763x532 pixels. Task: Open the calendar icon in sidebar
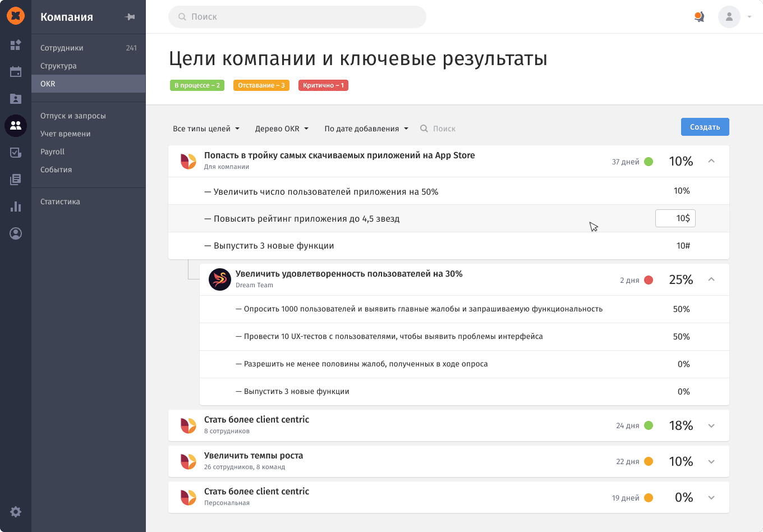[x=16, y=72]
